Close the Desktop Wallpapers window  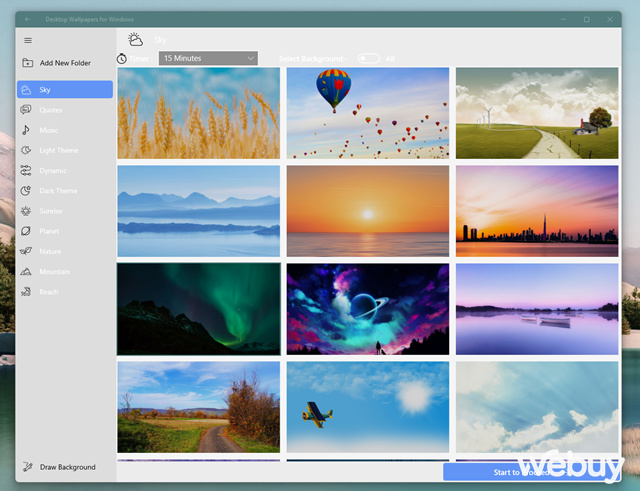click(610, 19)
